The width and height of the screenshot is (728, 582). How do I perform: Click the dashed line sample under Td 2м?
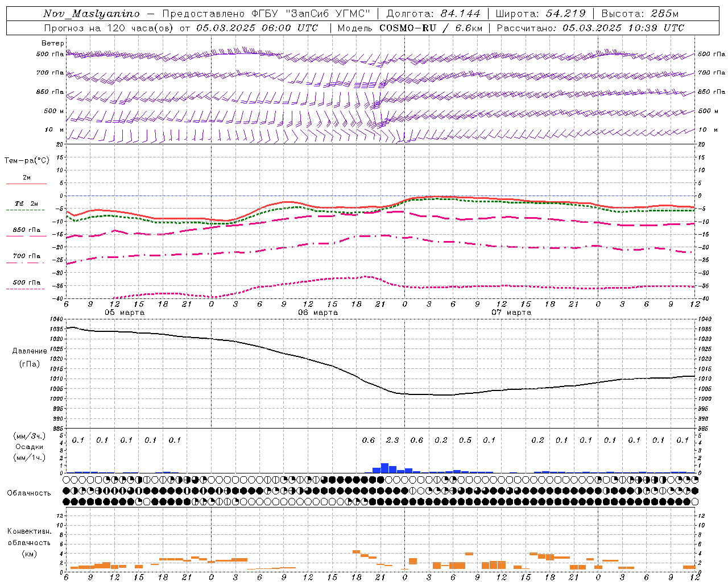click(26, 210)
